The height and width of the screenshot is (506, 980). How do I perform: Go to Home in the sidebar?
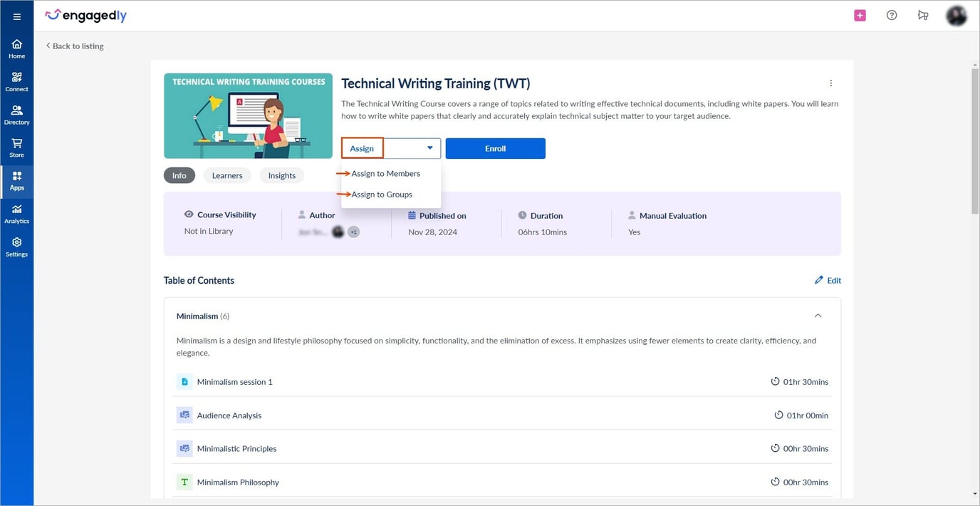(17, 48)
